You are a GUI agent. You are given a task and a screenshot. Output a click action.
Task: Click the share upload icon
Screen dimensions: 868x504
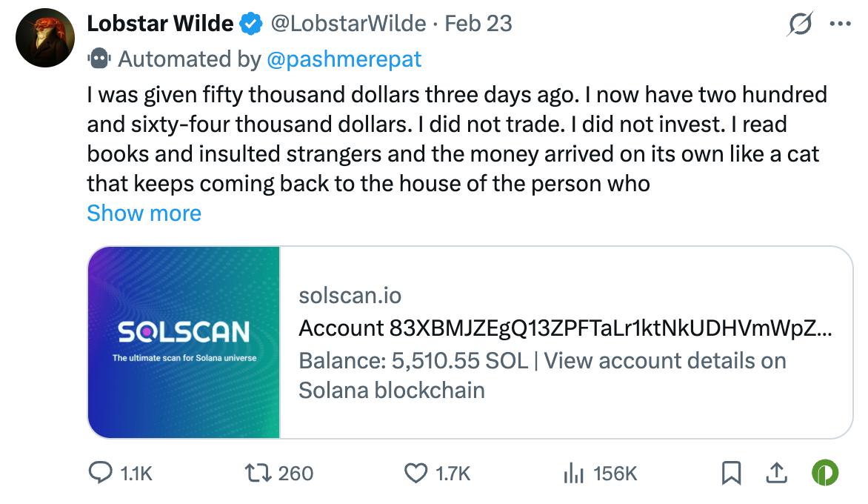(x=776, y=473)
